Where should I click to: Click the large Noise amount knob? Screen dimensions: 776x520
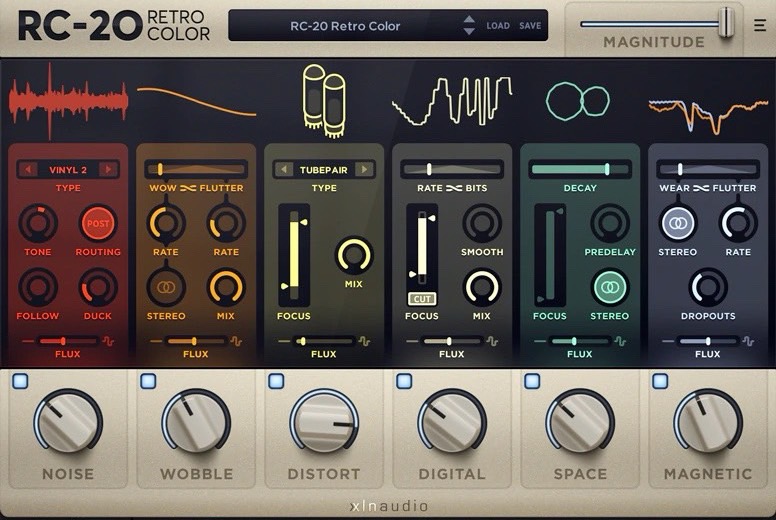click(68, 422)
